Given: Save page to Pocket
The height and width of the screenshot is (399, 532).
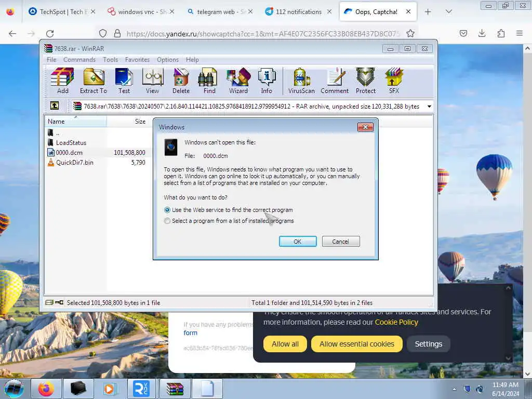Looking at the screenshot, I should 463,33.
